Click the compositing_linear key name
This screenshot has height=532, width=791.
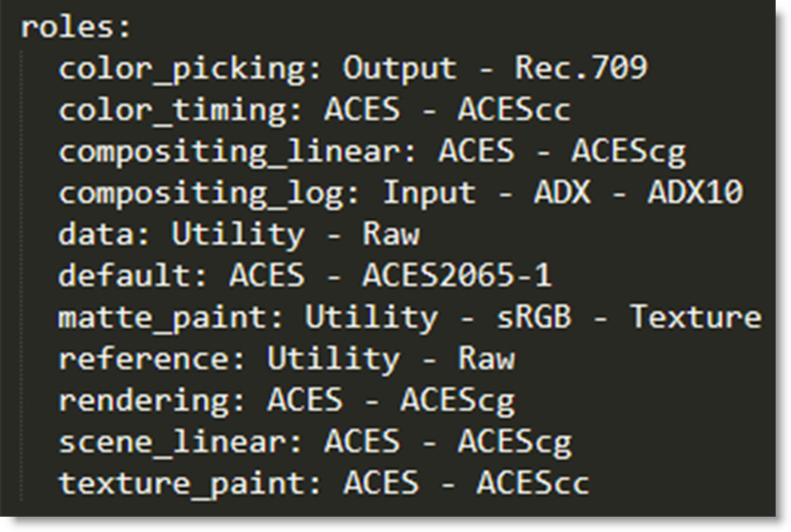coord(237,151)
